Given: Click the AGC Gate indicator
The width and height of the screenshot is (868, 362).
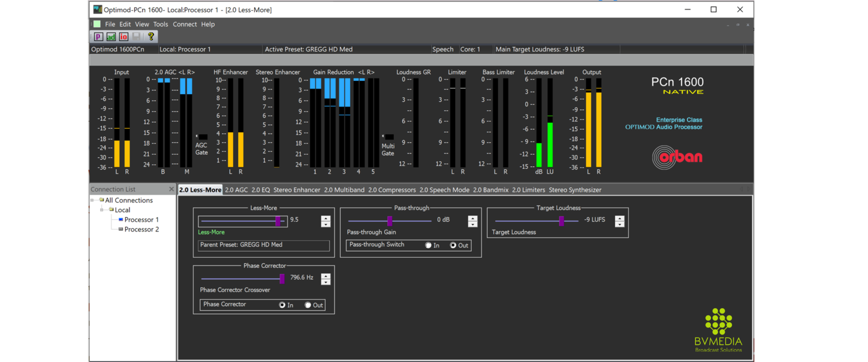Looking at the screenshot, I should pyautogui.click(x=203, y=136).
